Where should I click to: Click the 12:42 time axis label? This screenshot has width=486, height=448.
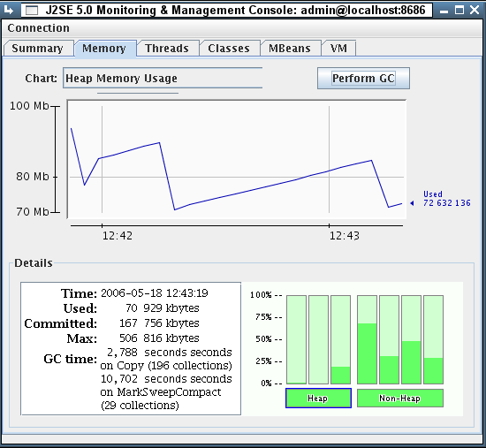pos(118,236)
